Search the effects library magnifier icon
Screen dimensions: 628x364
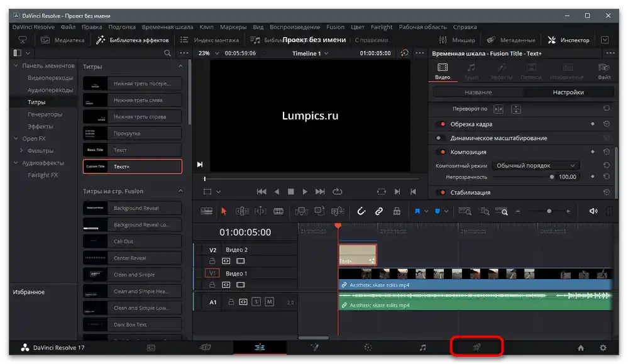tap(167, 53)
